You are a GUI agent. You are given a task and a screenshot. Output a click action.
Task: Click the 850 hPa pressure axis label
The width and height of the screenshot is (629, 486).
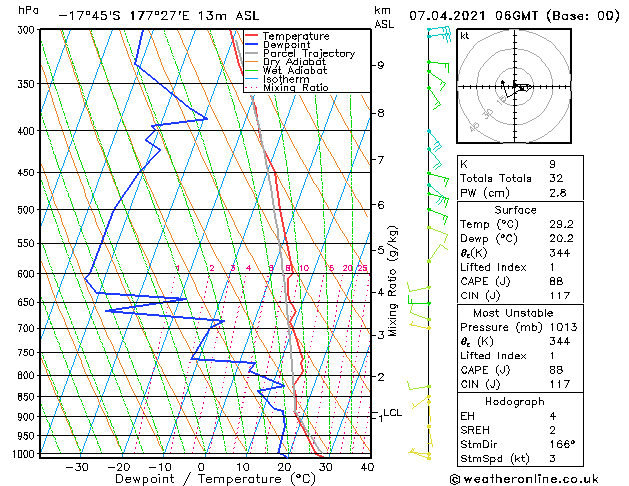[28, 396]
